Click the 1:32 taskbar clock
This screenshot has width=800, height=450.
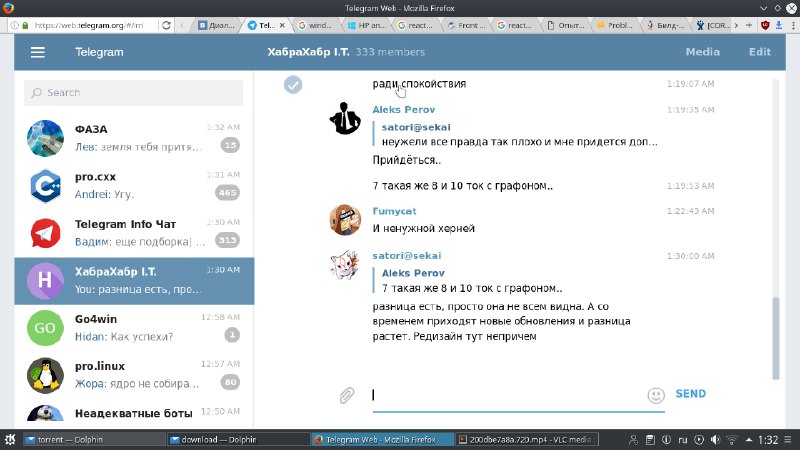coord(768,439)
